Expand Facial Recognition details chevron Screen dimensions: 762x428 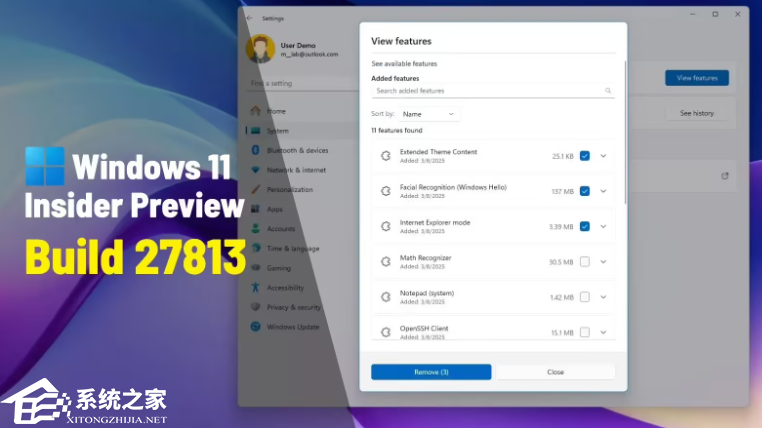point(603,191)
